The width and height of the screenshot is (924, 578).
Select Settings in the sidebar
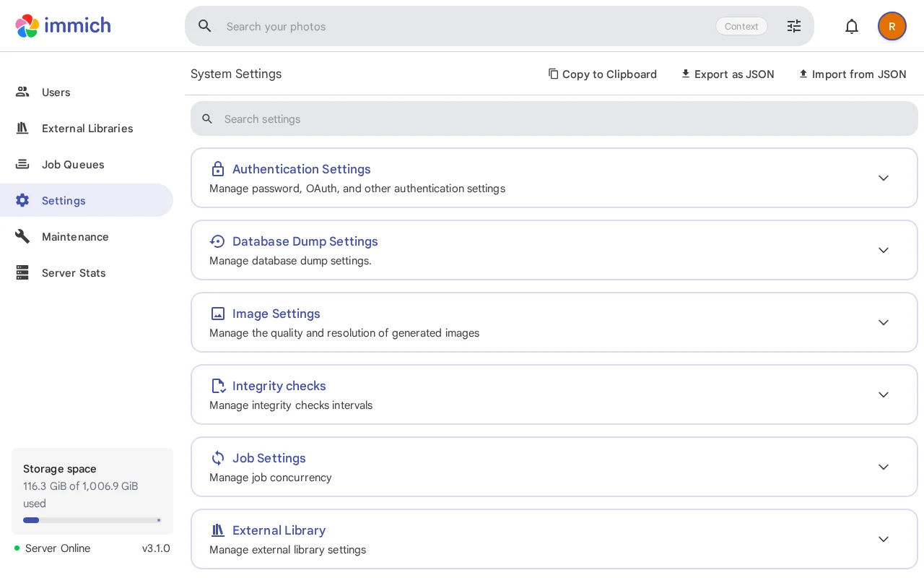click(x=87, y=200)
